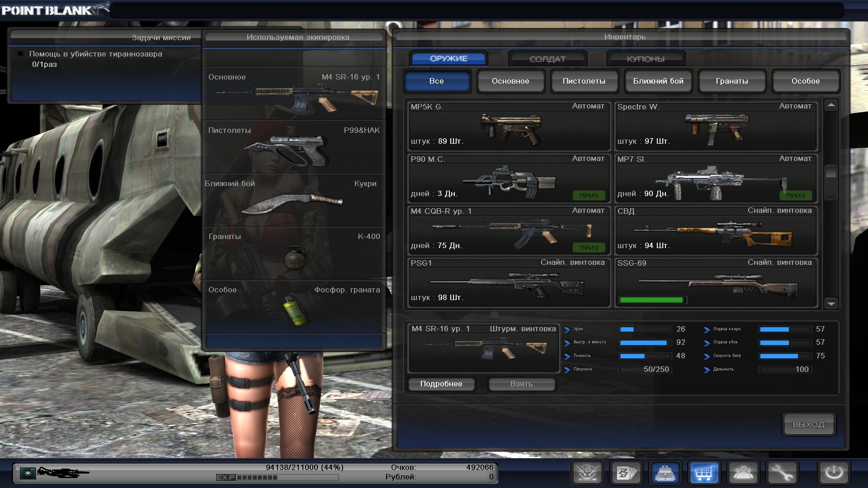Select the M4 CQB-R ур. 1 weapon

[509, 230]
